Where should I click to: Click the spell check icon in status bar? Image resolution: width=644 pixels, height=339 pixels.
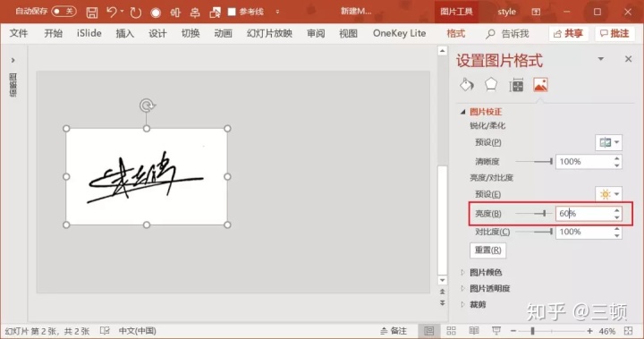pos(105,331)
